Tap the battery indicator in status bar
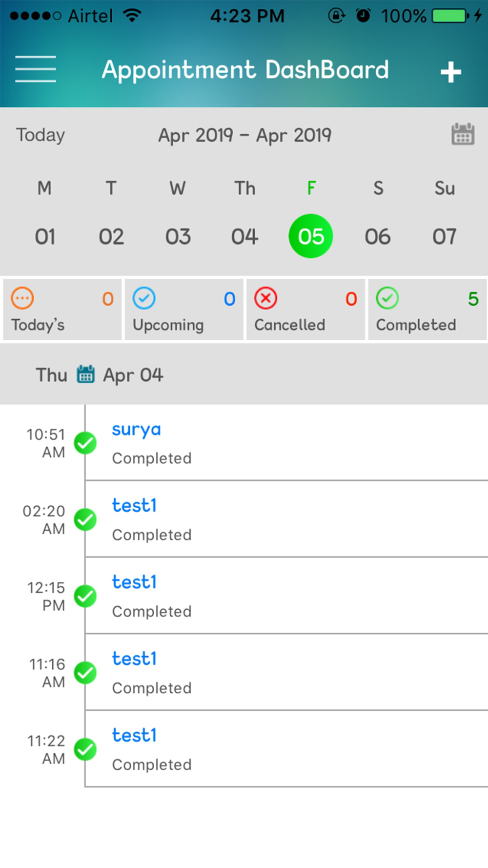This screenshot has width=488, height=868. [449, 16]
